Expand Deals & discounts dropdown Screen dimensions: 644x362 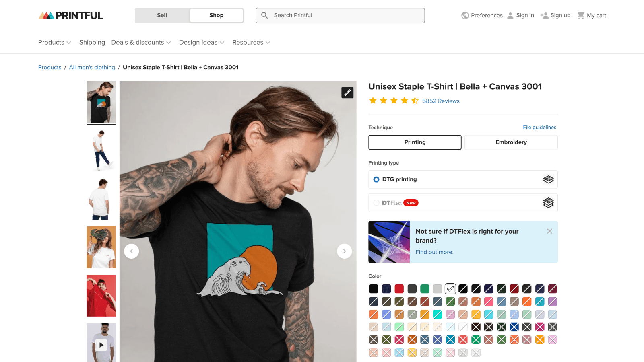coord(141,43)
